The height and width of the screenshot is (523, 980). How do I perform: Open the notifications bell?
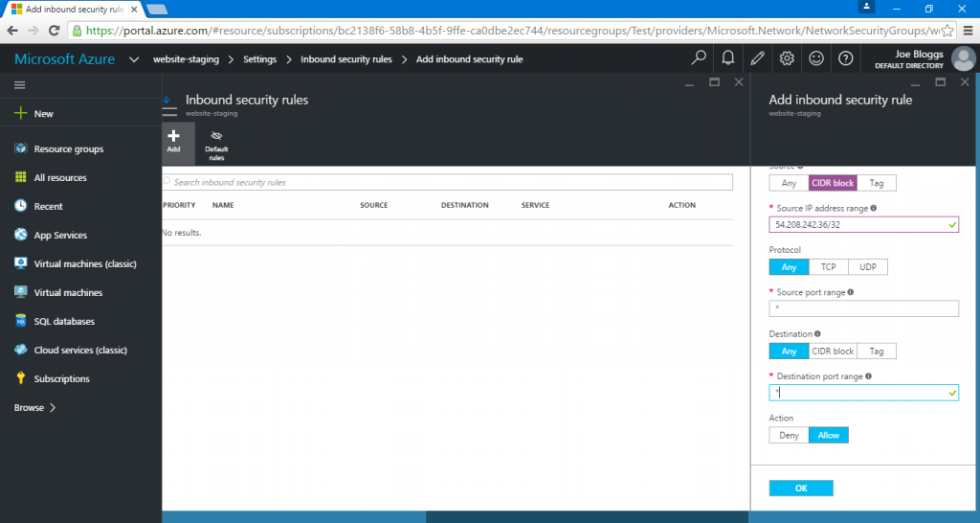point(728,58)
